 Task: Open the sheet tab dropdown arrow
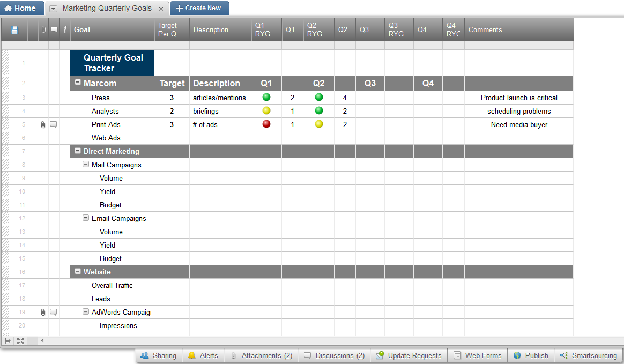coord(53,9)
